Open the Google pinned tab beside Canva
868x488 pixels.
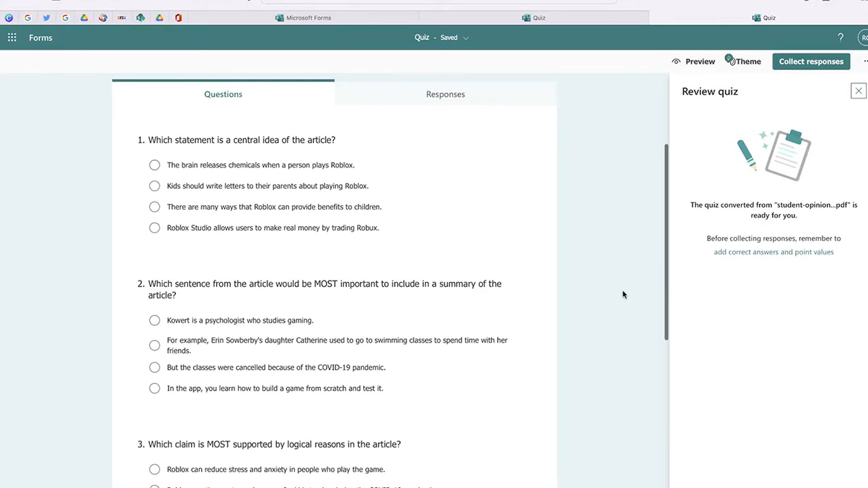coord(28,18)
